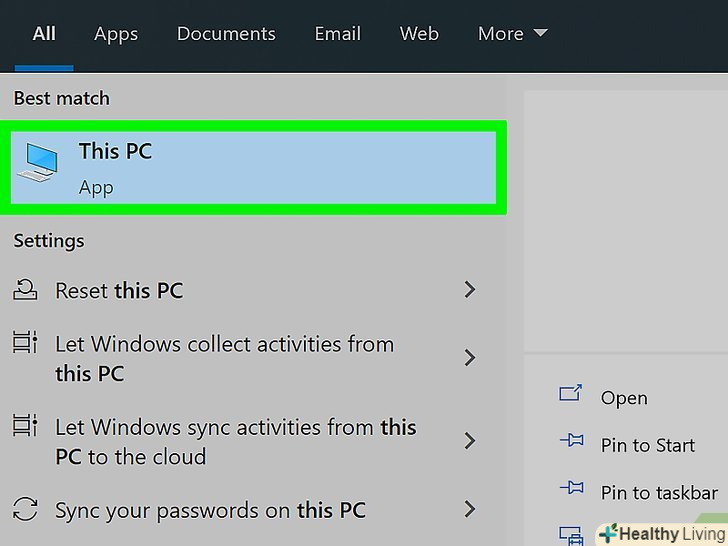This screenshot has width=728, height=546.
Task: Click the sync activities to cloud icon
Action: (x=25, y=428)
